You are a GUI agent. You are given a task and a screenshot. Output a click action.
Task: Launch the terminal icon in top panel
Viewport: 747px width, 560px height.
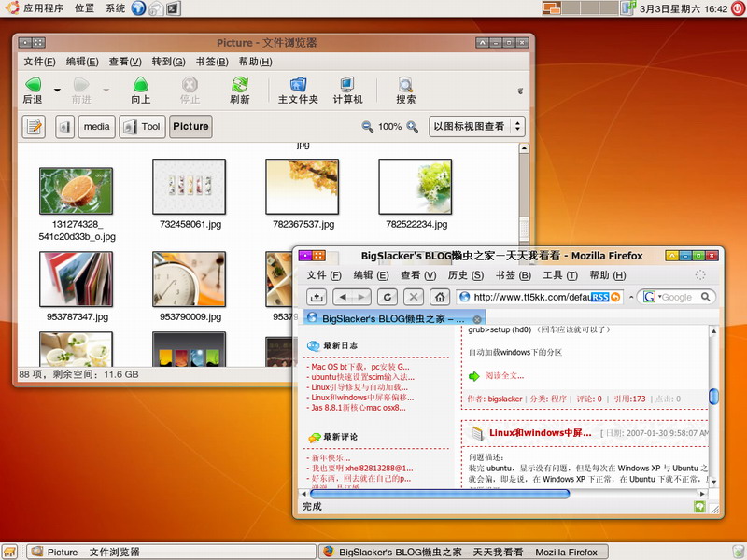pos(174,8)
